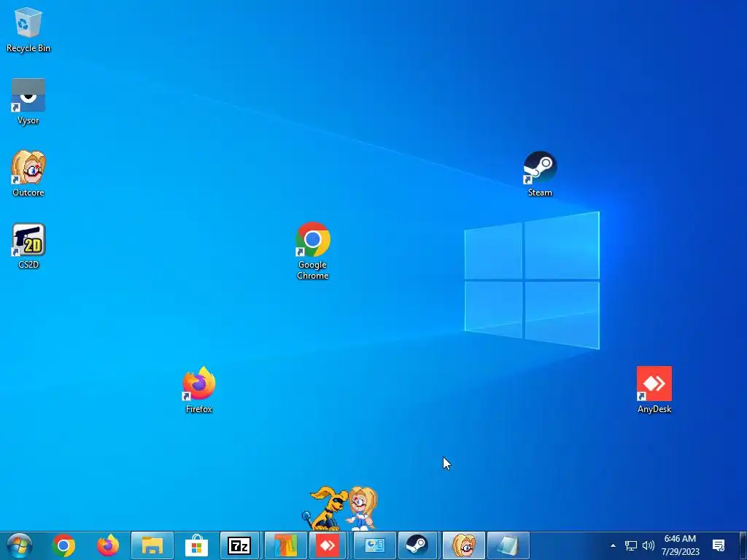Open the Control Panel taskbar item
Viewport: 747px width, 560px height.
(375, 545)
